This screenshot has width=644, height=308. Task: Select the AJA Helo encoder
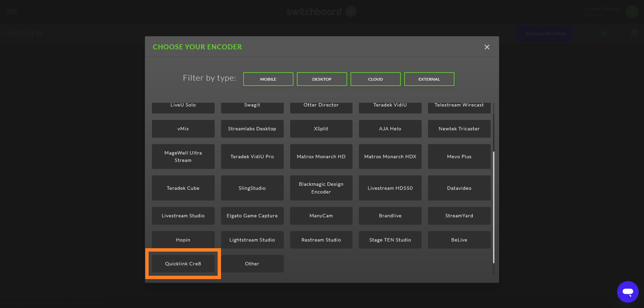click(x=390, y=129)
